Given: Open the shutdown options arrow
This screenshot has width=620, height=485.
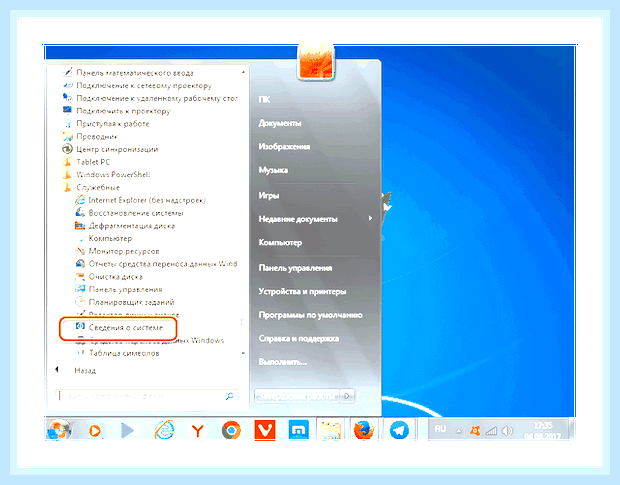Looking at the screenshot, I should (347, 396).
